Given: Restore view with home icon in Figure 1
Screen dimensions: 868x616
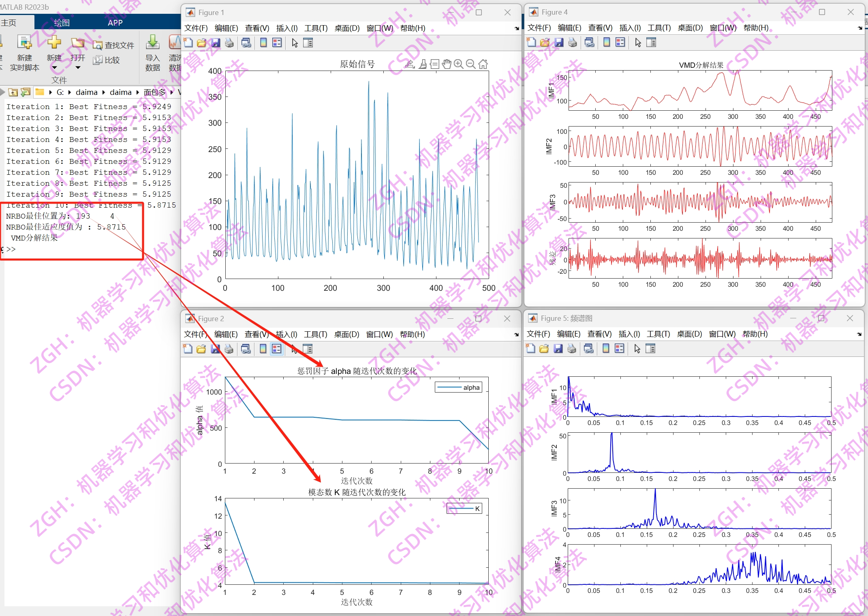Looking at the screenshot, I should 483,64.
